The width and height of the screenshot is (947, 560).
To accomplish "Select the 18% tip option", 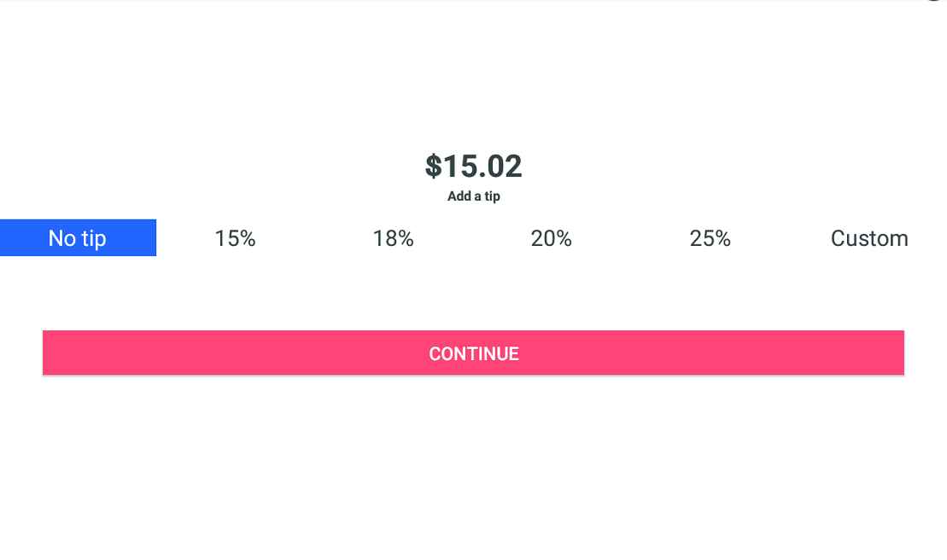I will tap(393, 238).
